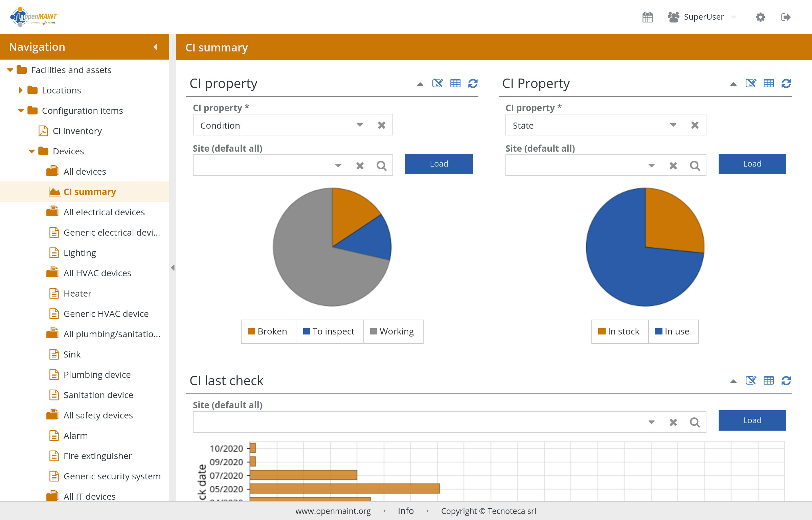
Task: Open All electrical devices menu item
Action: pos(104,212)
